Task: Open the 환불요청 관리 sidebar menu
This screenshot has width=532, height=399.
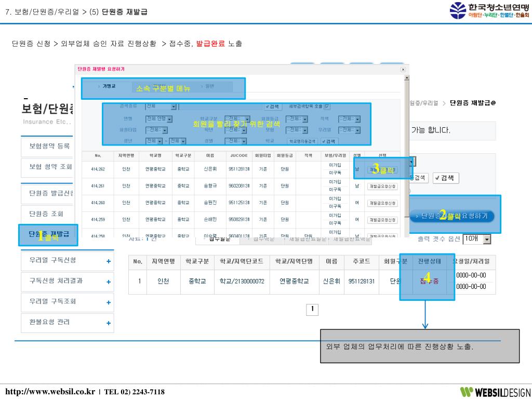Action: pyautogui.click(x=68, y=323)
